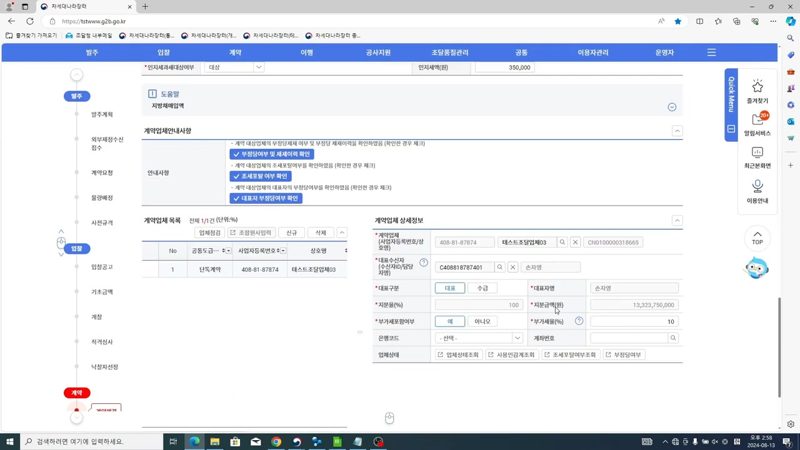Open the 인지세과세대상여부 dropdown
Viewport: 800px width, 450px height.
coord(234,67)
